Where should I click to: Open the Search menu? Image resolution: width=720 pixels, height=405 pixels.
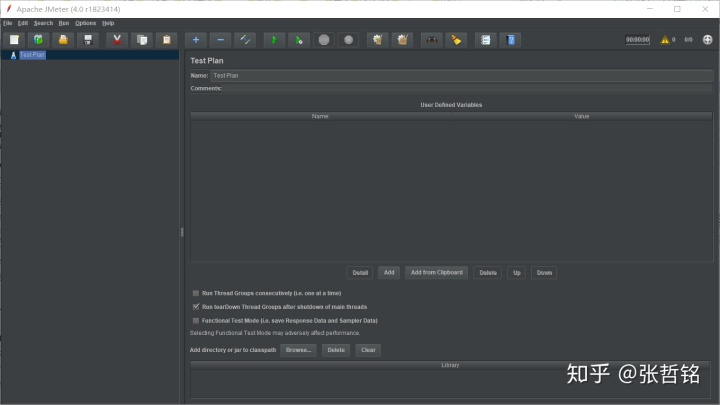[x=43, y=23]
